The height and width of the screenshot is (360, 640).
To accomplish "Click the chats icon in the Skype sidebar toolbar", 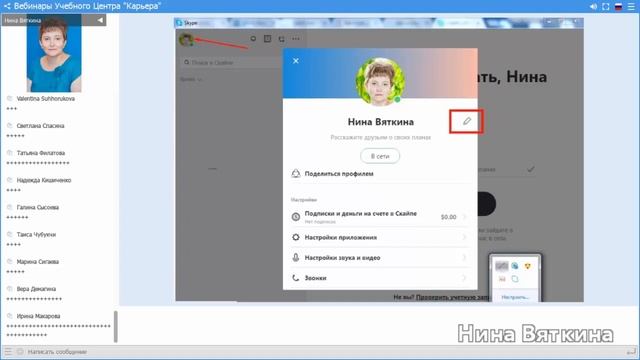I will coord(253,38).
